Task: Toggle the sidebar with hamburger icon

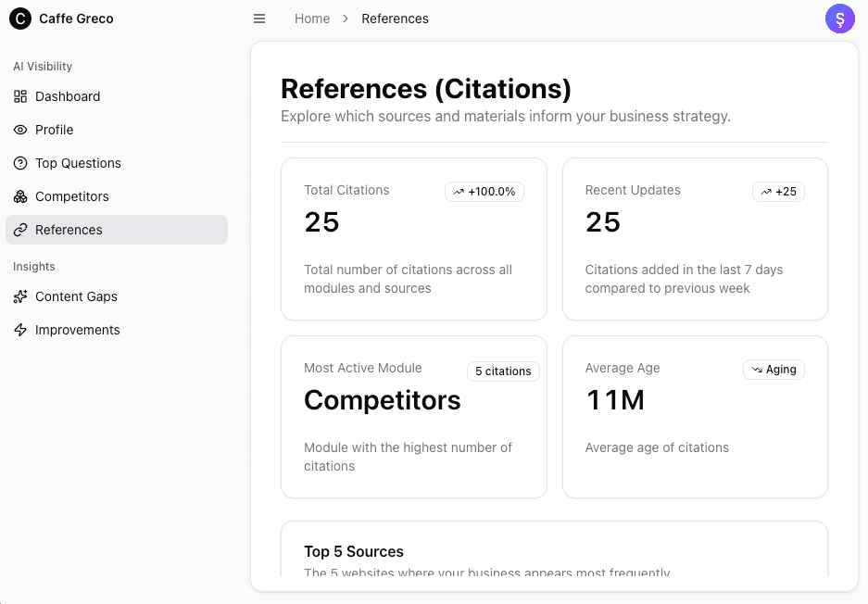Action: point(259,19)
